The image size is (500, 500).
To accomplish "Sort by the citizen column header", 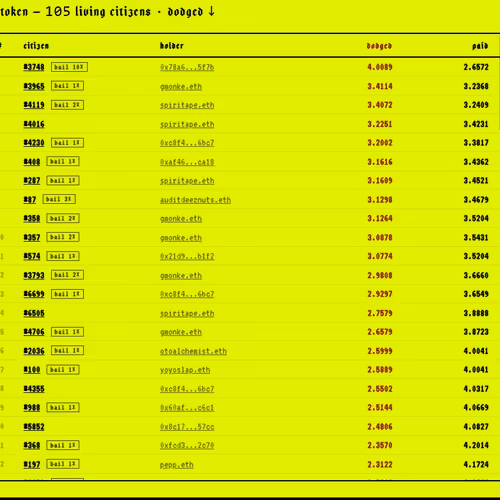I will pos(36,46).
